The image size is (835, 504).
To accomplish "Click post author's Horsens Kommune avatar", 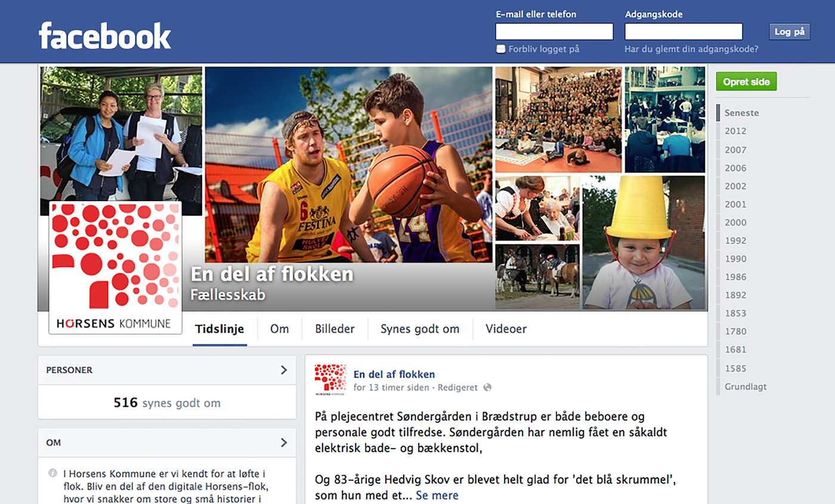I will [x=330, y=381].
